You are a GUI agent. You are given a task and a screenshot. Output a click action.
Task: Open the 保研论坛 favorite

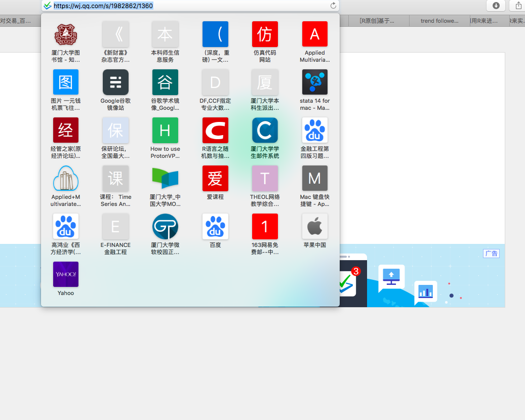(x=115, y=138)
